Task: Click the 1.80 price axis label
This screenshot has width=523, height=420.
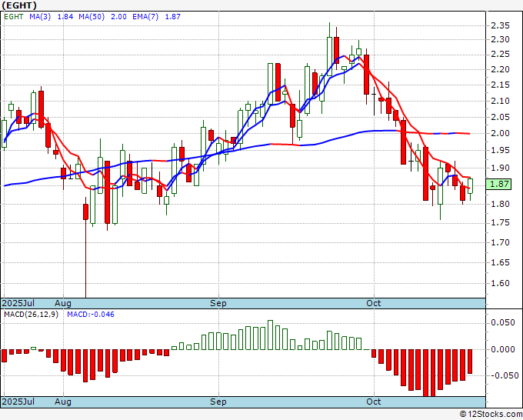Action: (500, 204)
